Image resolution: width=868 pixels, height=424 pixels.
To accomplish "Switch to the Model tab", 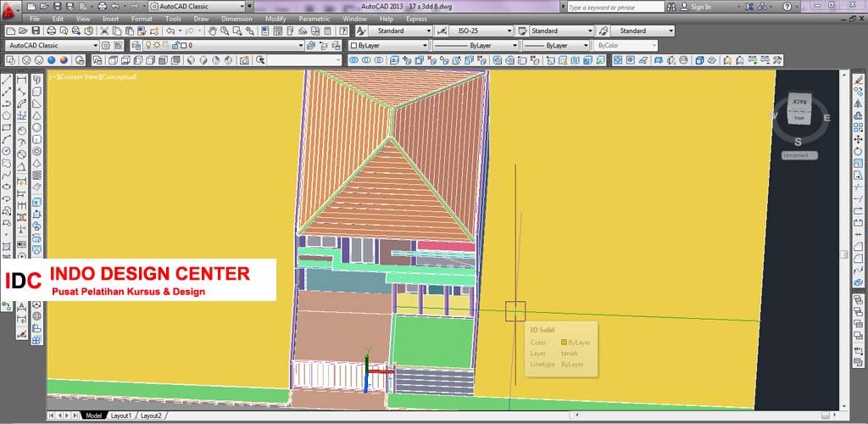I will pos(93,416).
